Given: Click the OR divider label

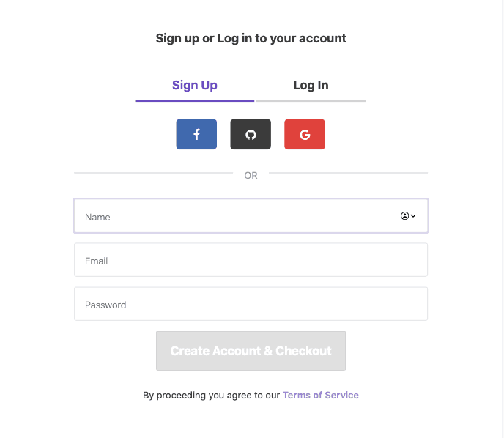Looking at the screenshot, I should coord(251,176).
